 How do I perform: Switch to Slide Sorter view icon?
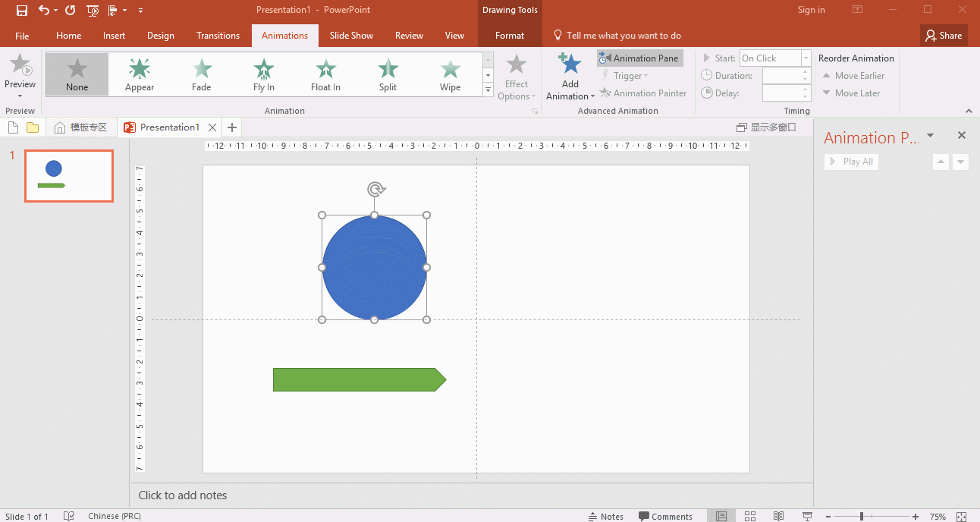click(750, 516)
